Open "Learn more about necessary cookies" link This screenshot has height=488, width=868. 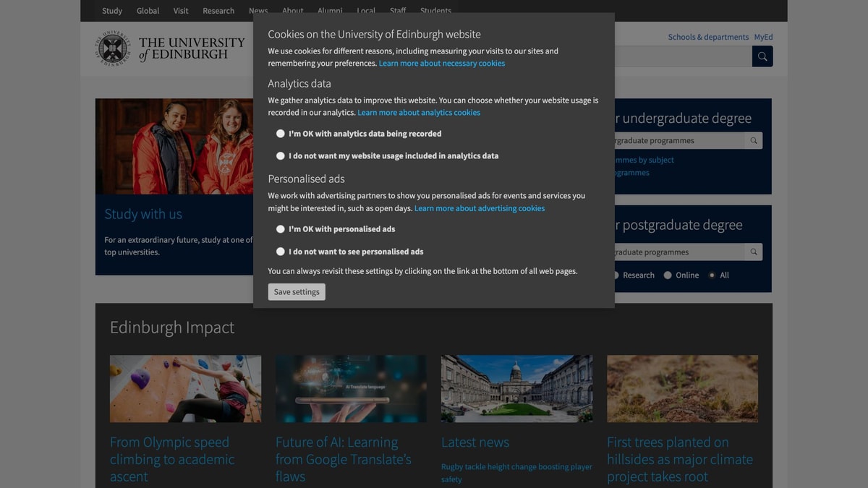pos(441,64)
